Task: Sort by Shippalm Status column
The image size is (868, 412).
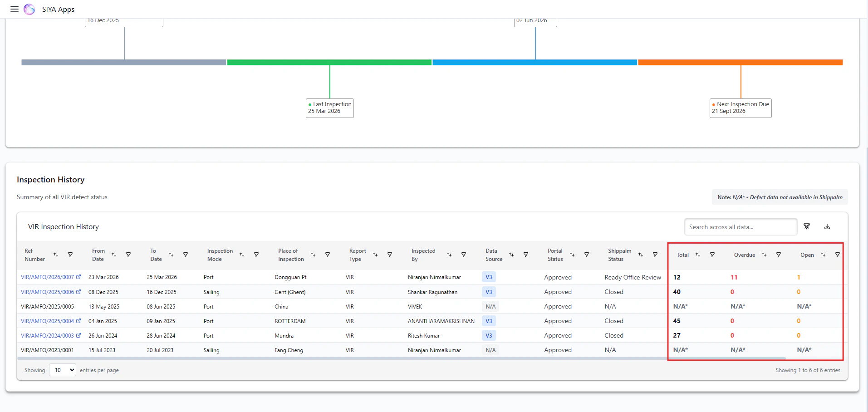Action: 641,255
